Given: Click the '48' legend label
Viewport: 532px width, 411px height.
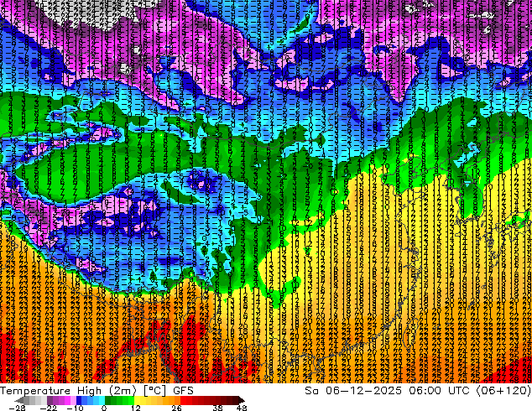Looking at the screenshot, I should (242, 408).
